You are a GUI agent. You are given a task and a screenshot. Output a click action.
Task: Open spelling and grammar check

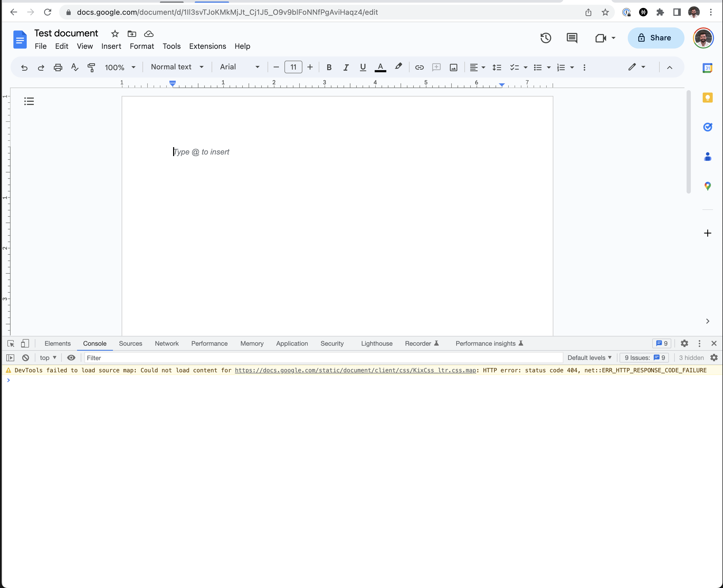pyautogui.click(x=75, y=67)
